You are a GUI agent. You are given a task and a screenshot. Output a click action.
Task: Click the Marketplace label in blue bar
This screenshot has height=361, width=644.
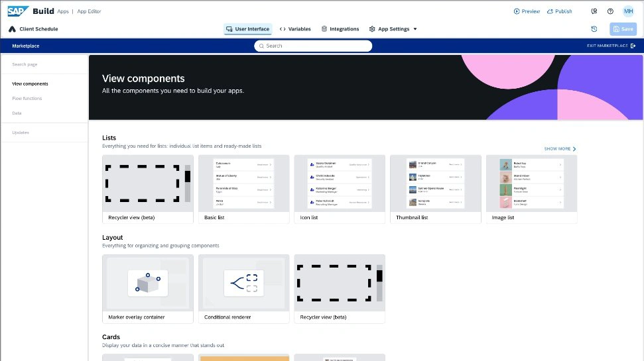coord(25,46)
